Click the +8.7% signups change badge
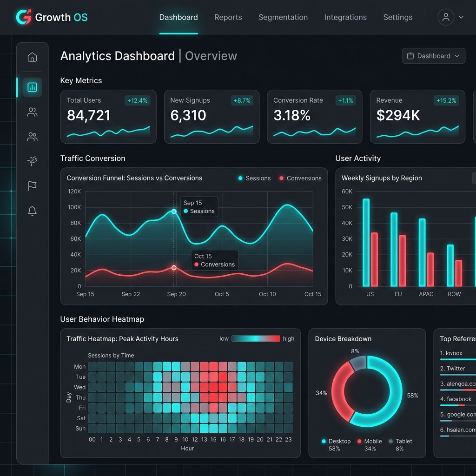The height and width of the screenshot is (476, 476). pos(242,100)
